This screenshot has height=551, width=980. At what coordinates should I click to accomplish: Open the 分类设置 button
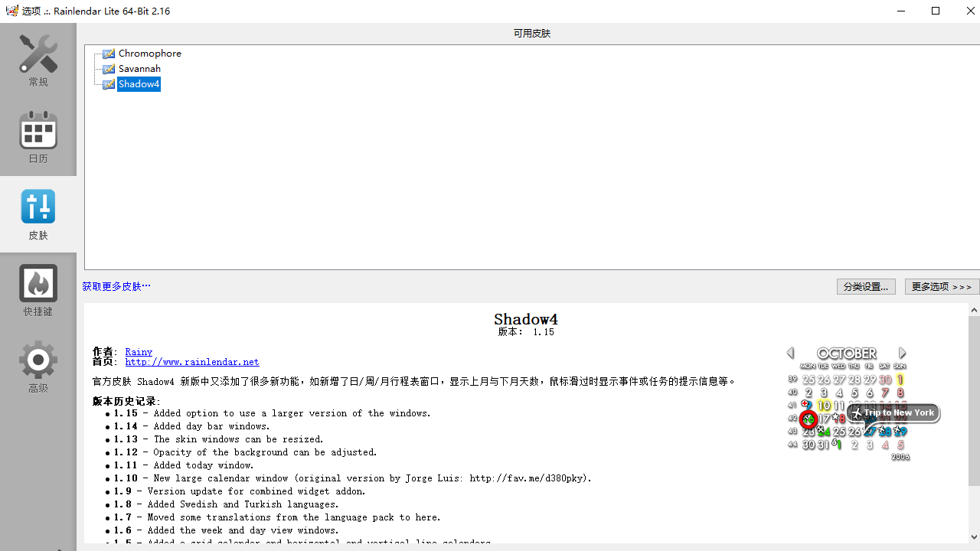pyautogui.click(x=866, y=286)
